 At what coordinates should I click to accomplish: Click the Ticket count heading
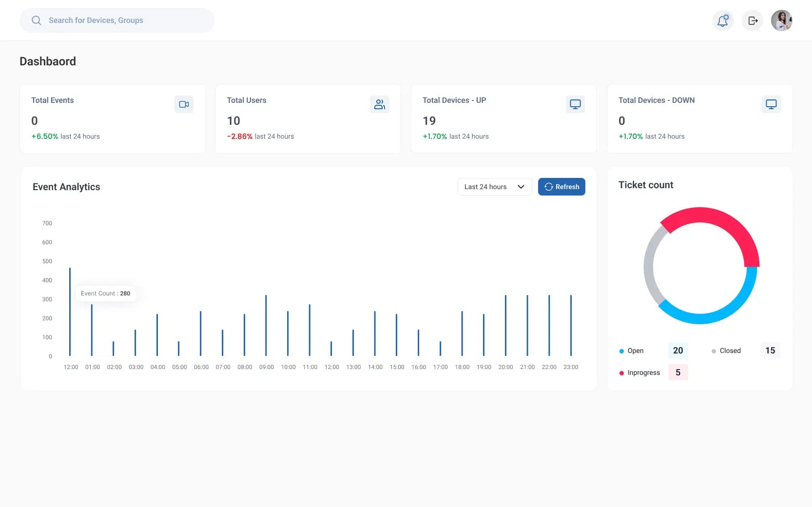click(645, 185)
